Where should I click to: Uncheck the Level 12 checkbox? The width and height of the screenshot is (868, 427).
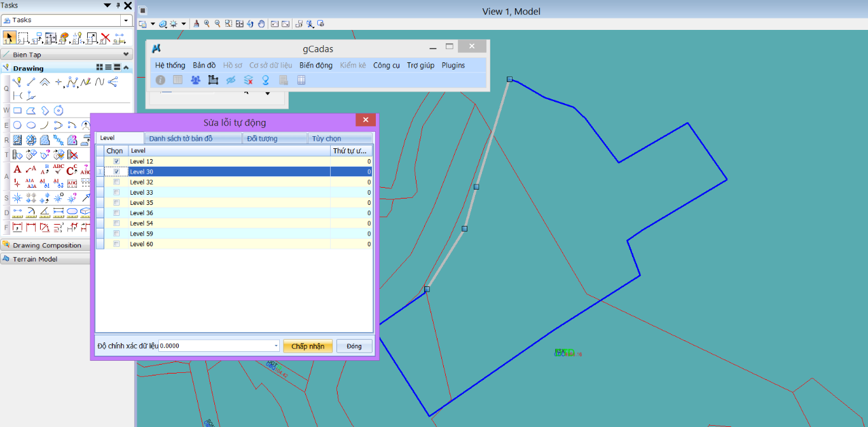click(x=116, y=162)
